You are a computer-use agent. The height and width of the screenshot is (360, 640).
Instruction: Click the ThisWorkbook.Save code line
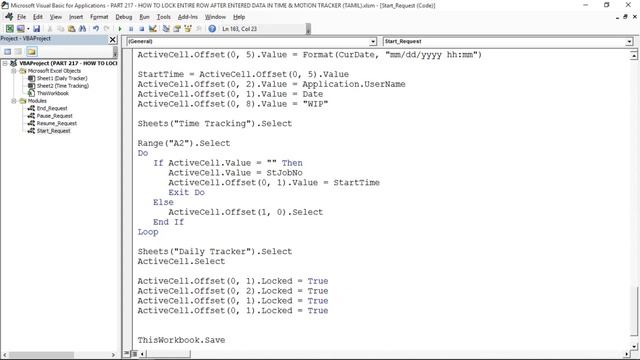181,340
